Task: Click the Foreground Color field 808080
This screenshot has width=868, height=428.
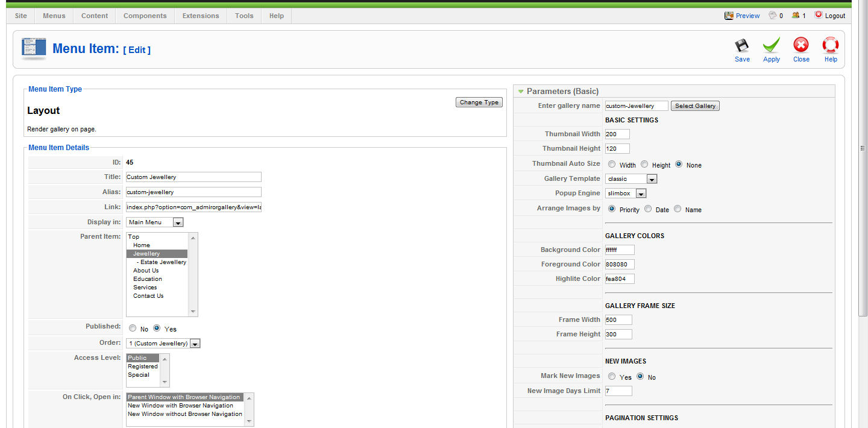Action: [620, 264]
